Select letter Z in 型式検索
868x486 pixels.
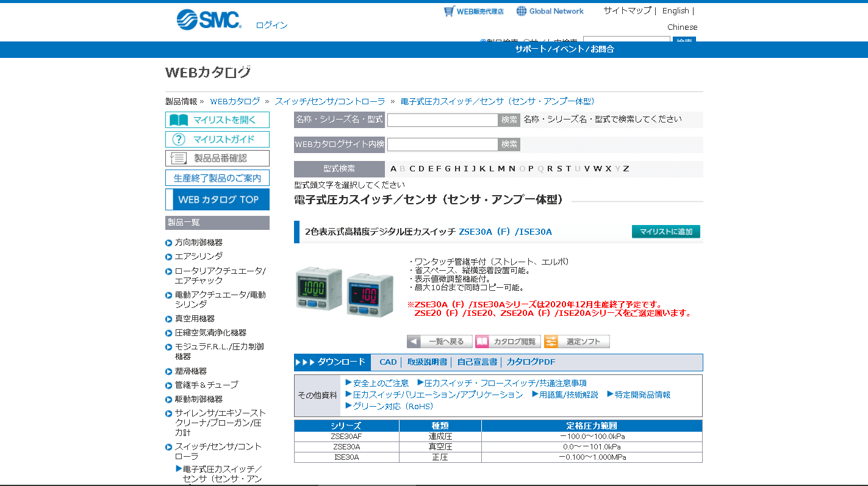pyautogui.click(x=626, y=169)
